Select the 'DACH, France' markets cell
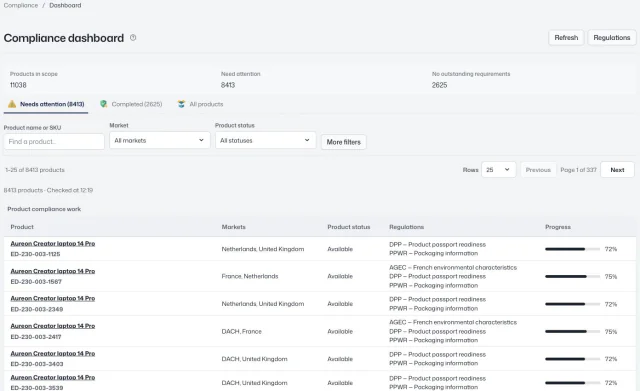640x391 pixels. pyautogui.click(x=242, y=331)
